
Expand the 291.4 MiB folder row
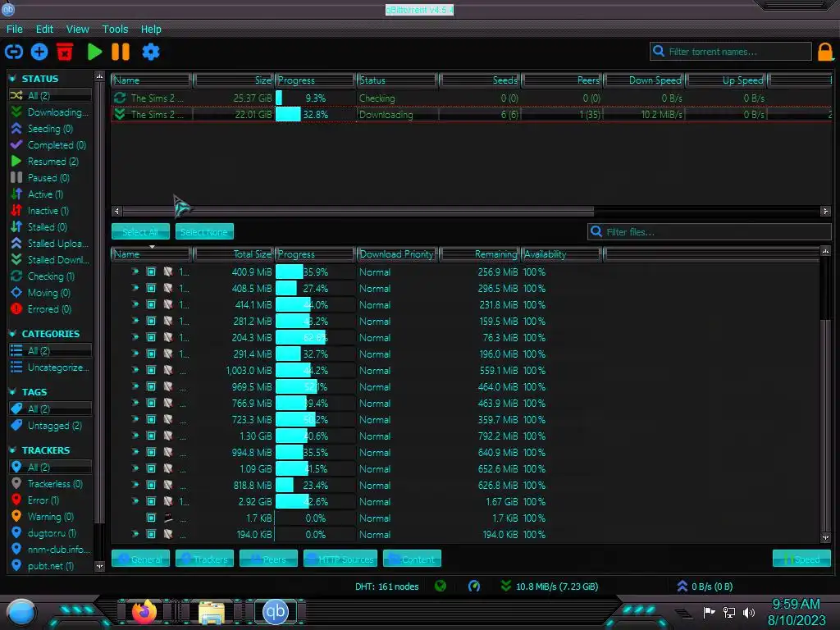135,354
